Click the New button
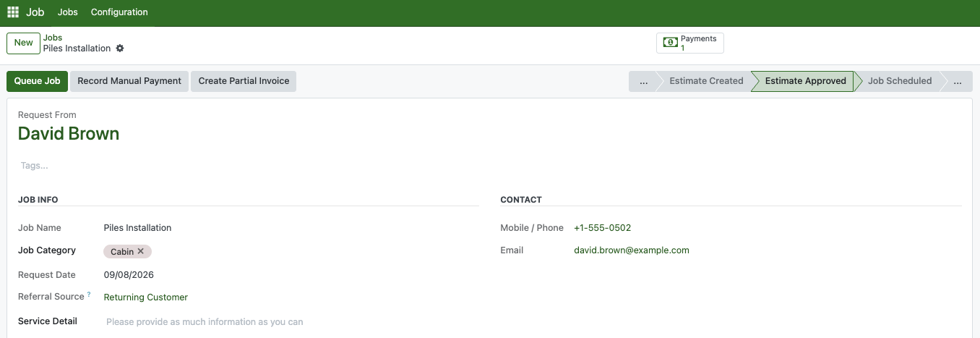The height and width of the screenshot is (338, 980). coord(23,43)
